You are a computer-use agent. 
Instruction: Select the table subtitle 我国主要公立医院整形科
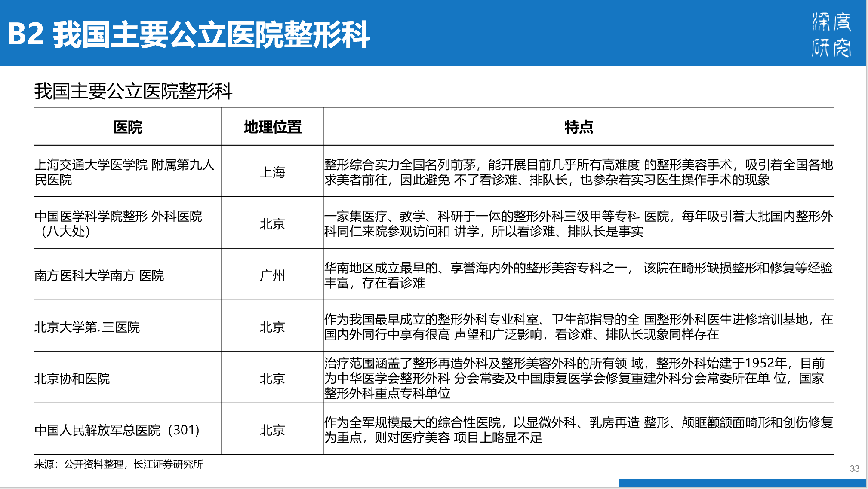point(133,91)
